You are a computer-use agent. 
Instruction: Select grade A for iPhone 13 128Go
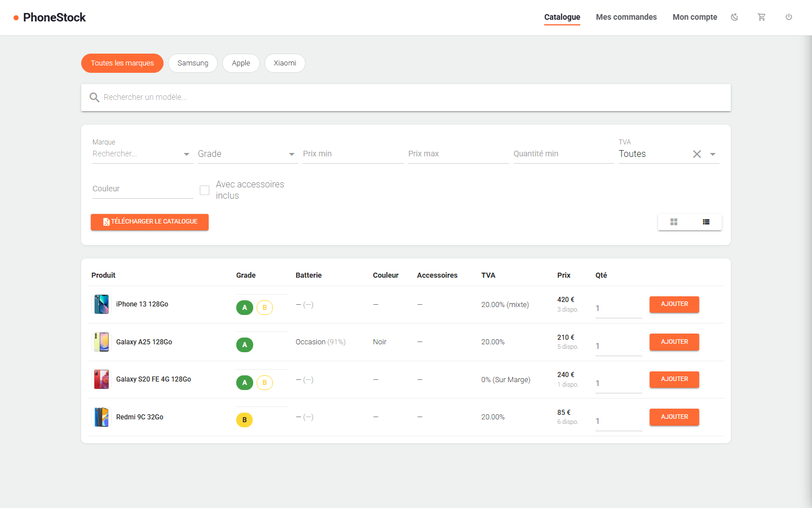(245, 308)
